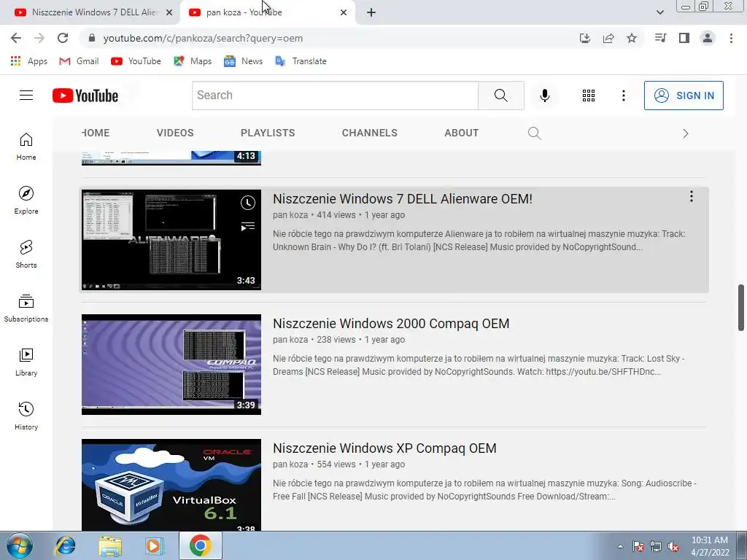Select the channel PLAYLISTS tab
This screenshot has height=560, width=747.
pos(268,133)
